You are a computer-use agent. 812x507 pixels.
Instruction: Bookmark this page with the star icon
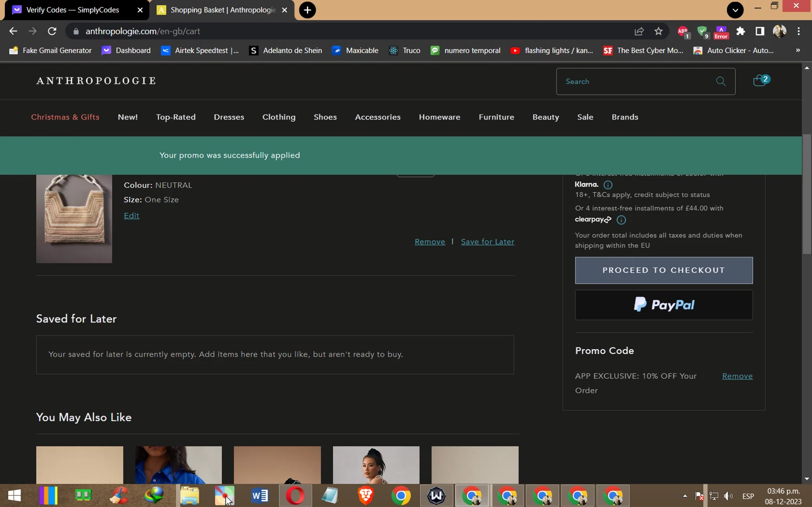(x=658, y=31)
